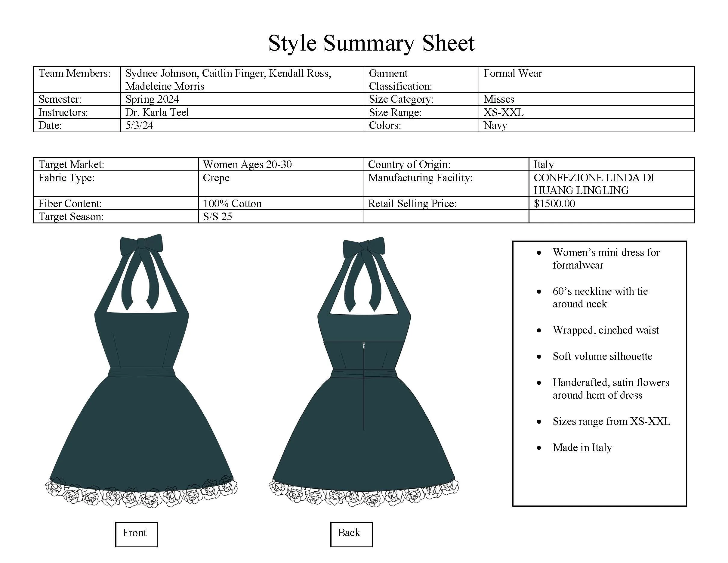Click the "$1500.00" price value

click(x=554, y=204)
